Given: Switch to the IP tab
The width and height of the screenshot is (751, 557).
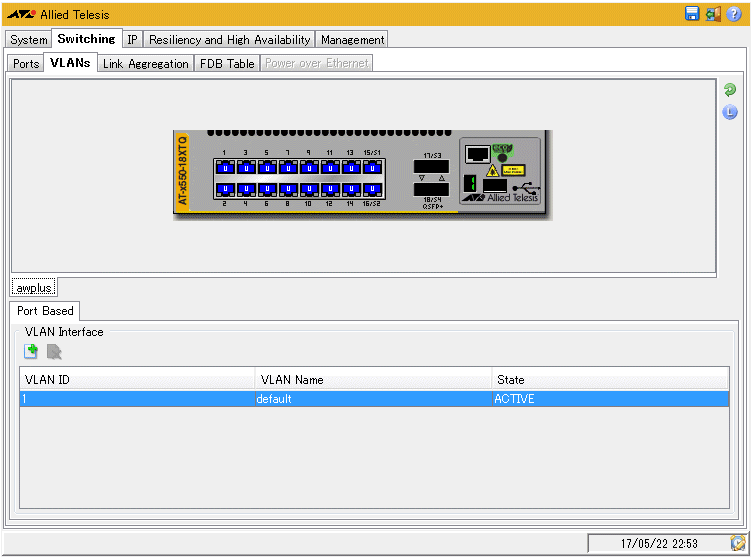Looking at the screenshot, I should (x=132, y=40).
